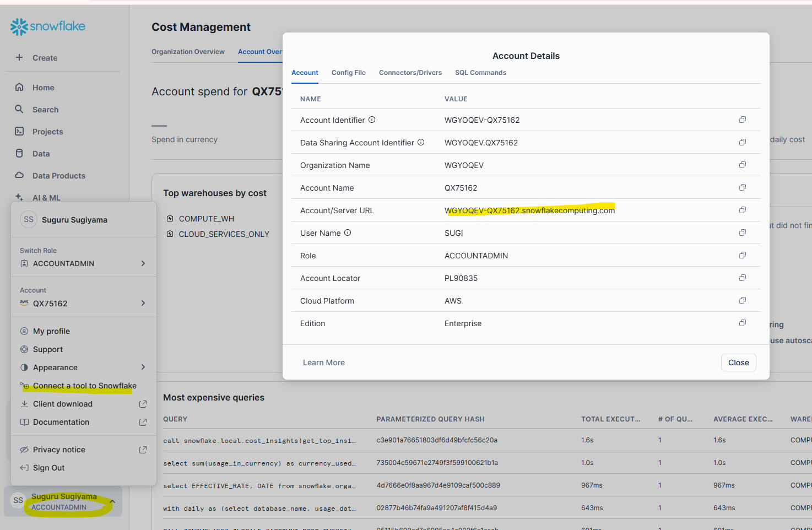
Task: Click the Account/Server URL value text
Action: point(529,210)
